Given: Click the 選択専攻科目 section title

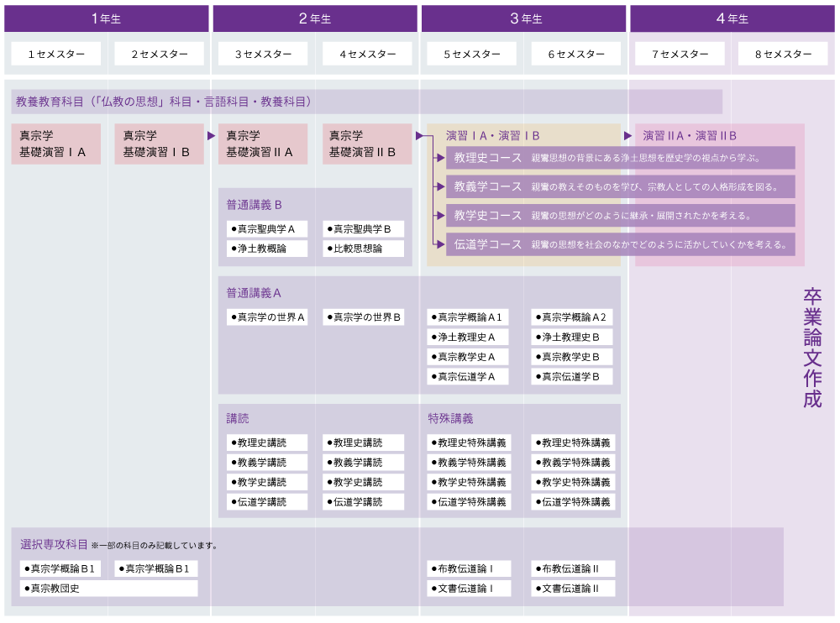Looking at the screenshot, I should 54,545.
